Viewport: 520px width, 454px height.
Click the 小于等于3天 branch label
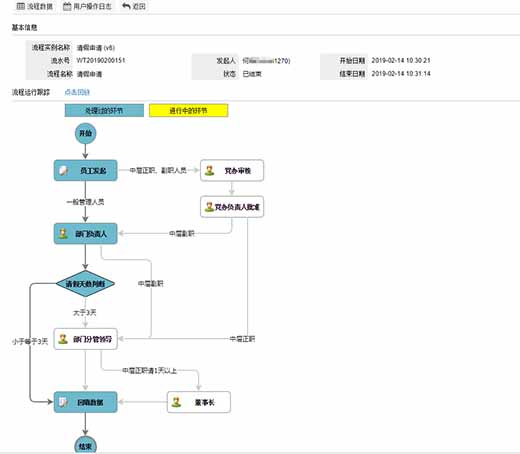pyautogui.click(x=30, y=341)
